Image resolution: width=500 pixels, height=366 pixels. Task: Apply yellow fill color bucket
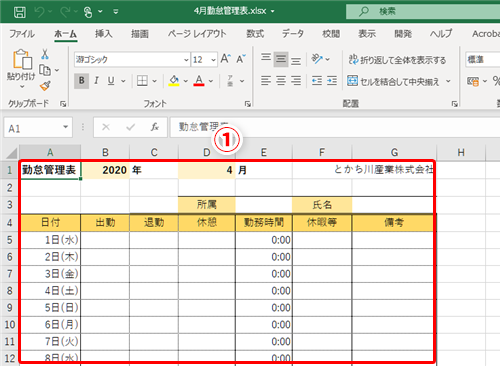tap(174, 81)
